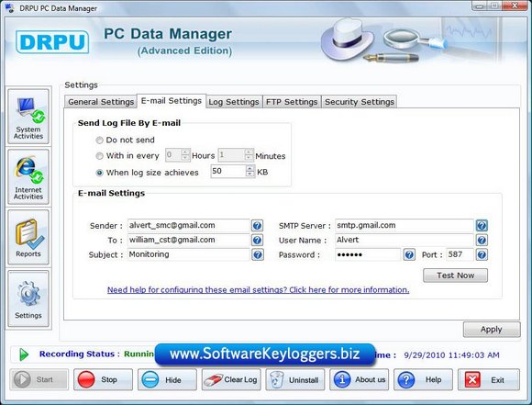Click the Minutes value field
The height and width of the screenshot is (405, 532).
coord(231,155)
